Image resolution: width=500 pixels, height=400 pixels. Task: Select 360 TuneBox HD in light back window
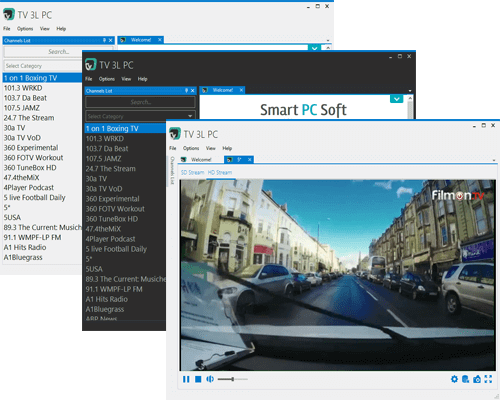(x=43, y=168)
